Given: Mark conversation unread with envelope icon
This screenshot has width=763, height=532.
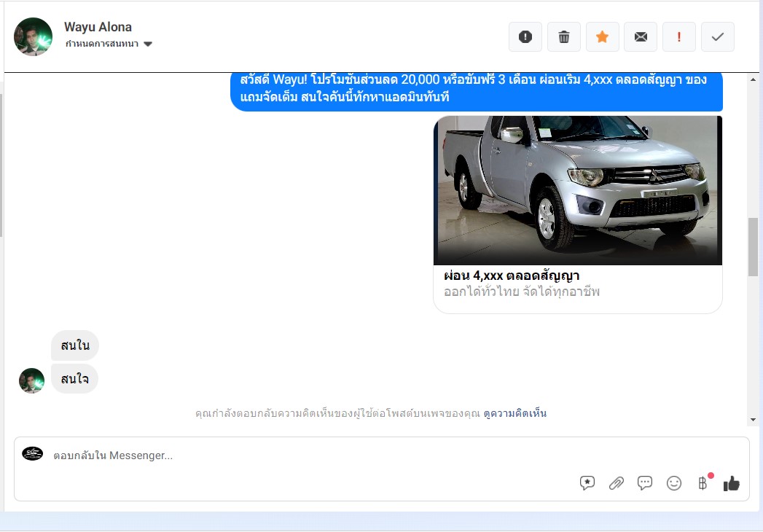Looking at the screenshot, I should point(641,37).
